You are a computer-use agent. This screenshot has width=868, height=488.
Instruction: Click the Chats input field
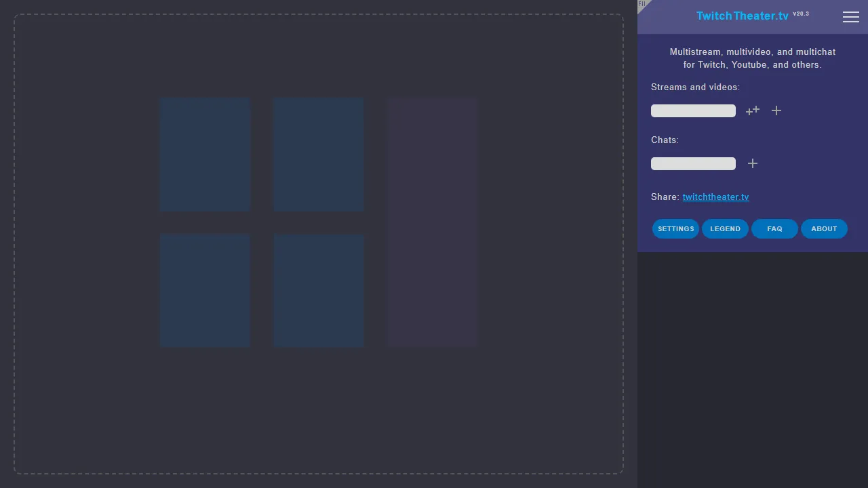pos(693,163)
